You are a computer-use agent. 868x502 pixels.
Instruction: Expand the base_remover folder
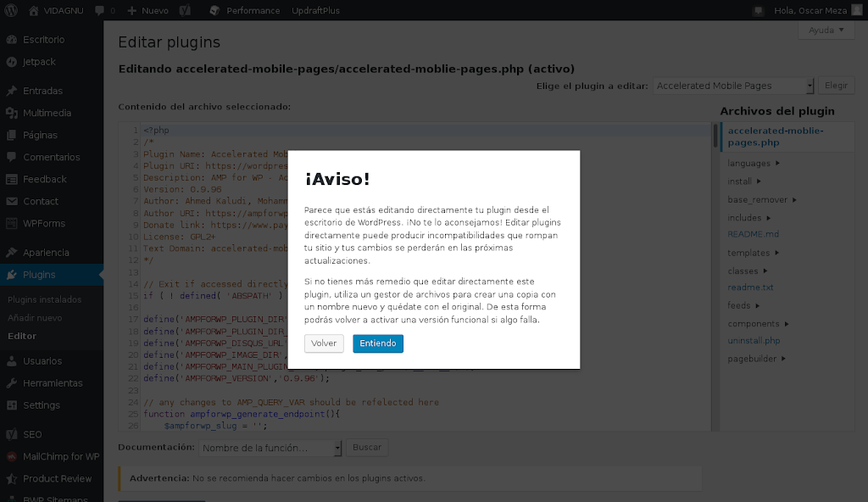point(762,200)
